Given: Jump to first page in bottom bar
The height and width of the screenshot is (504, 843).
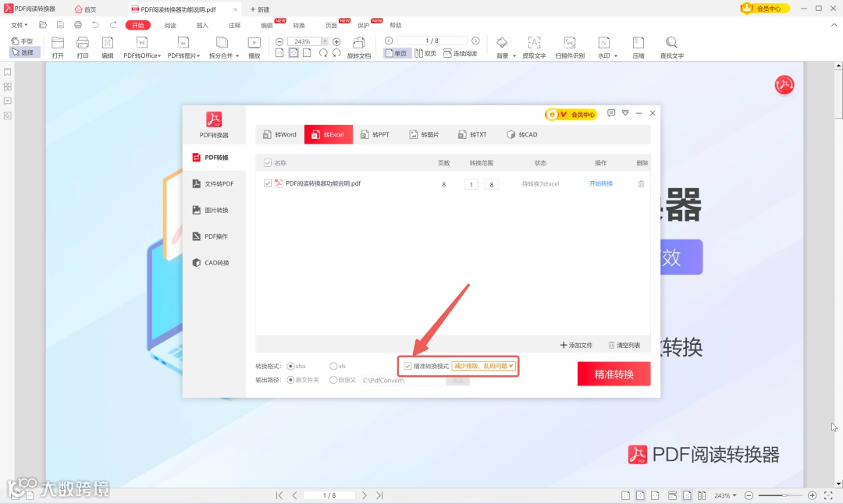Looking at the screenshot, I should point(279,495).
